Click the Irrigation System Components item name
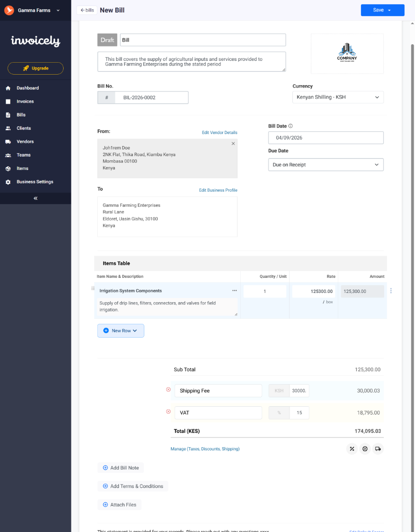 pyautogui.click(x=130, y=291)
